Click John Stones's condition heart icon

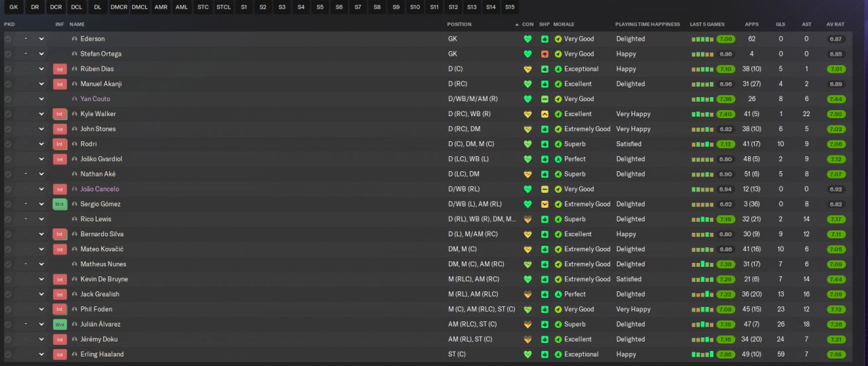pos(528,129)
